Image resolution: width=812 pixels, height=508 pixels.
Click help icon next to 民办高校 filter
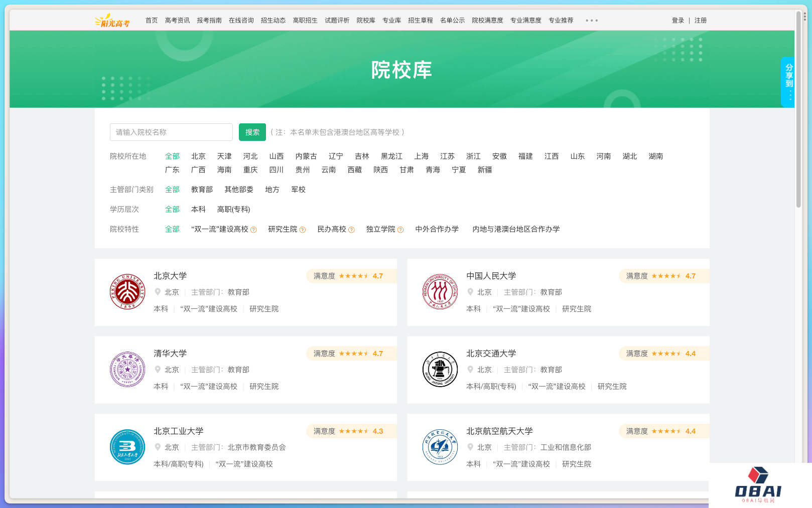tap(351, 230)
